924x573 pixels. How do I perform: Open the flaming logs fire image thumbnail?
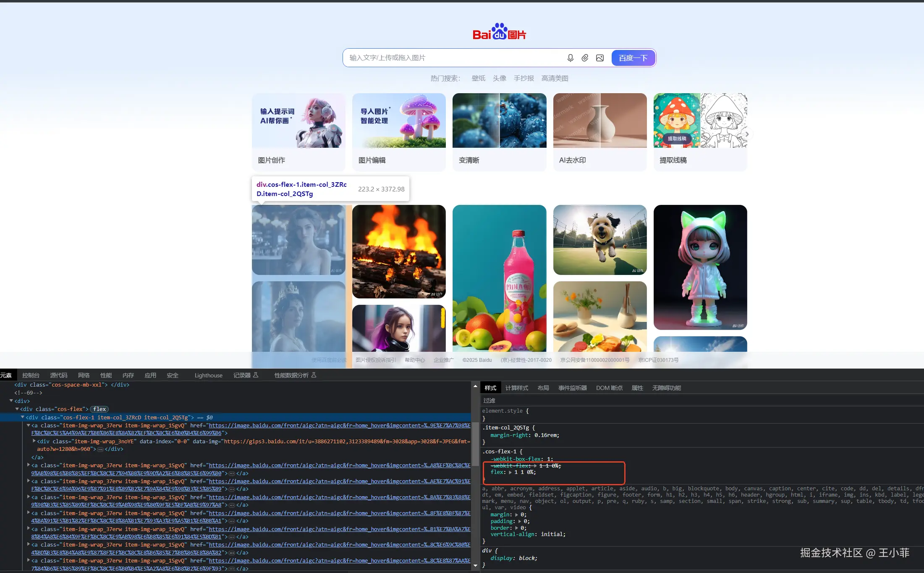click(399, 251)
